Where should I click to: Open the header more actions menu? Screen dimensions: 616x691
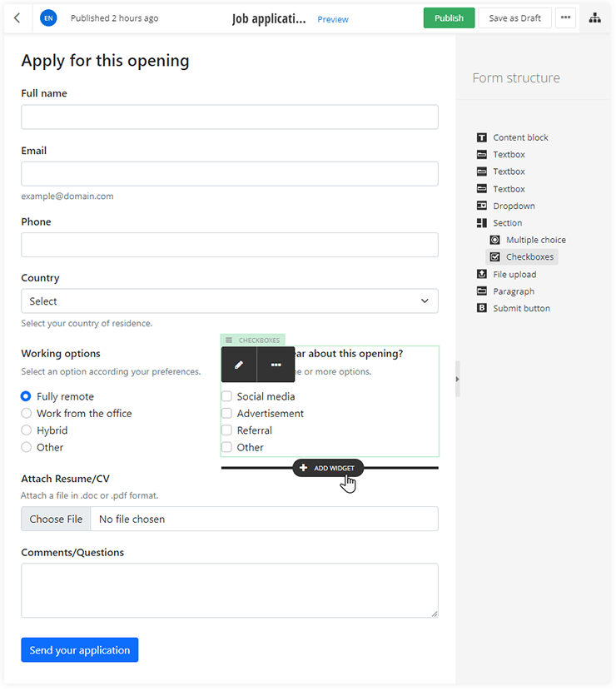(565, 18)
